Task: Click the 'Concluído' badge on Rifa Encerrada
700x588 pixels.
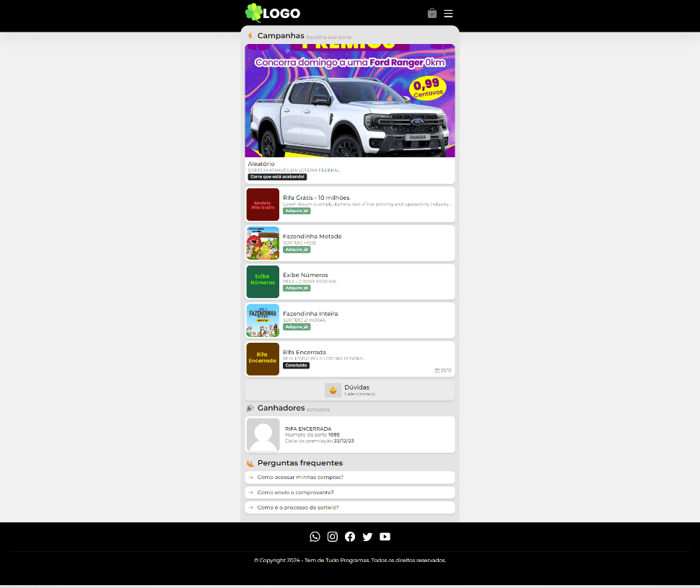Action: tap(297, 365)
